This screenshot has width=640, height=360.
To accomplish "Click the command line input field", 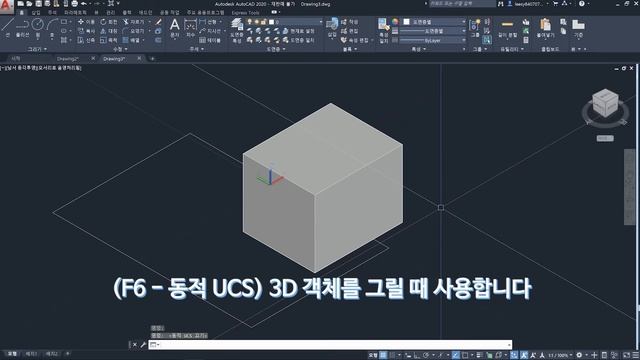I will point(331,345).
